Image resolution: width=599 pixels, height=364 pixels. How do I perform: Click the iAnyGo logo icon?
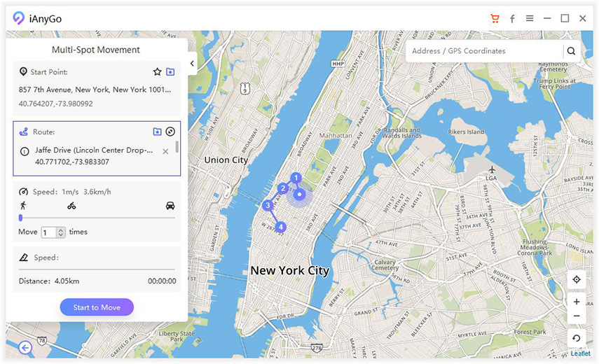tap(18, 18)
